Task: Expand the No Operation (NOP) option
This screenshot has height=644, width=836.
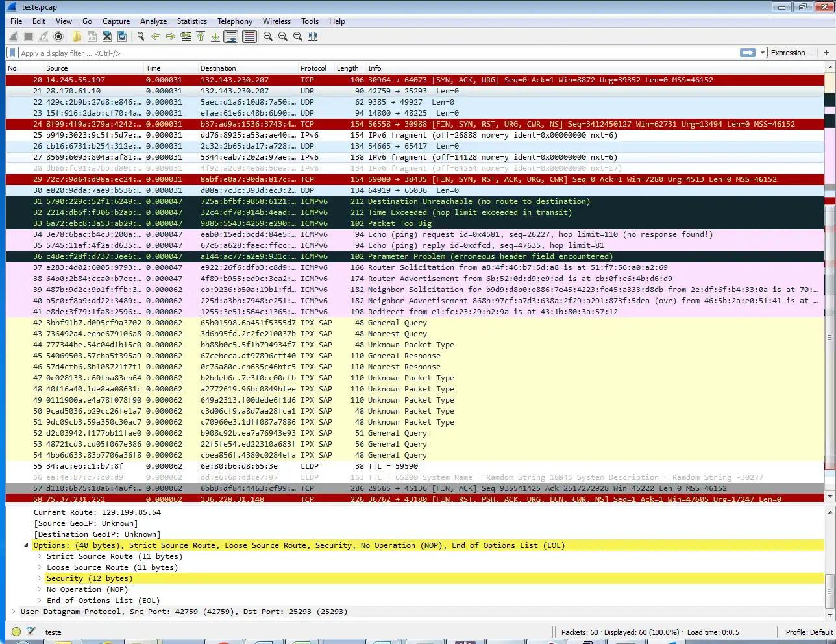Action: pos(39,589)
